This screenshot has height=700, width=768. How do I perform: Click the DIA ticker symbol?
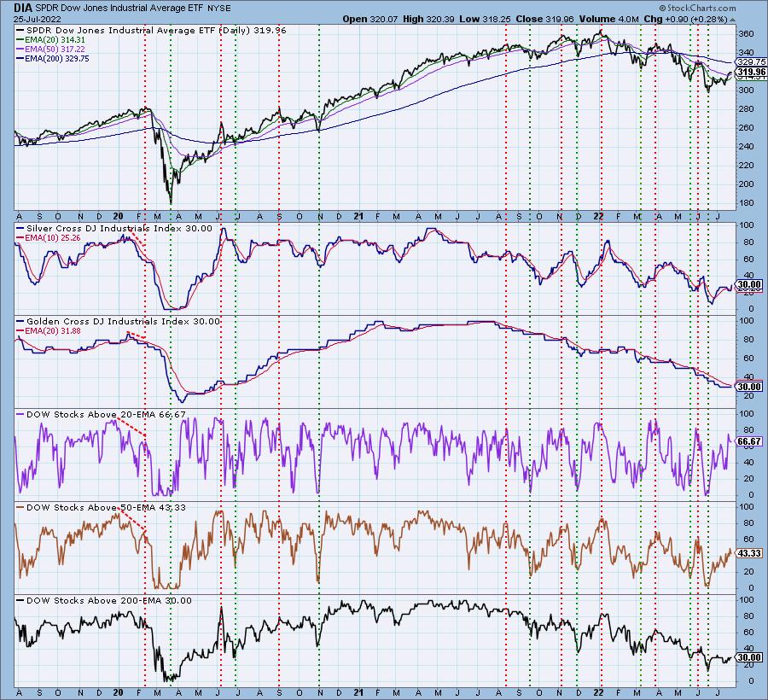[x=23, y=8]
